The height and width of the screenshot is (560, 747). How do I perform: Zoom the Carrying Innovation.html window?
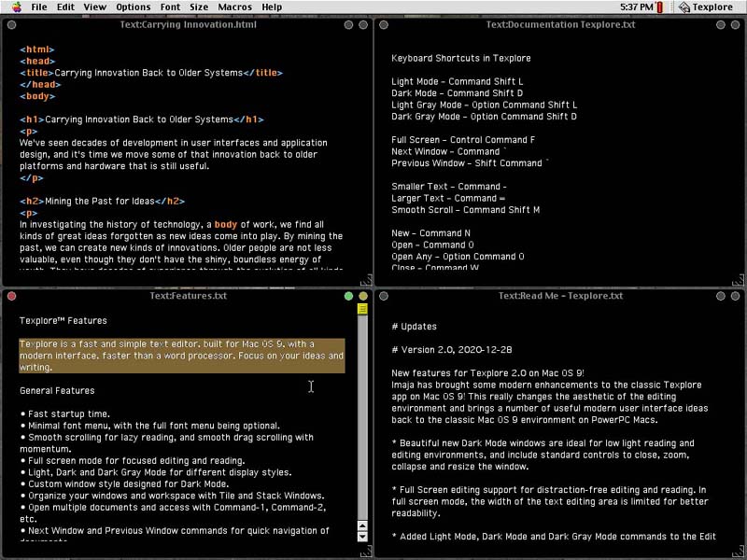tap(348, 25)
